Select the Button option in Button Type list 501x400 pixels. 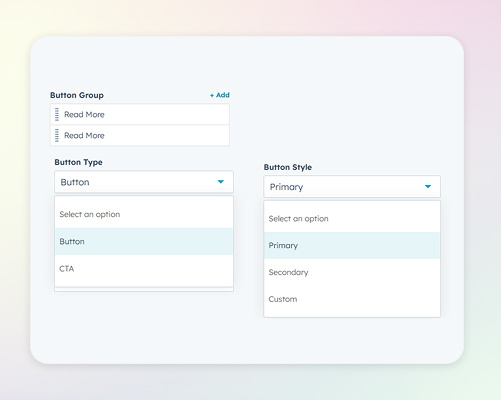pos(144,241)
